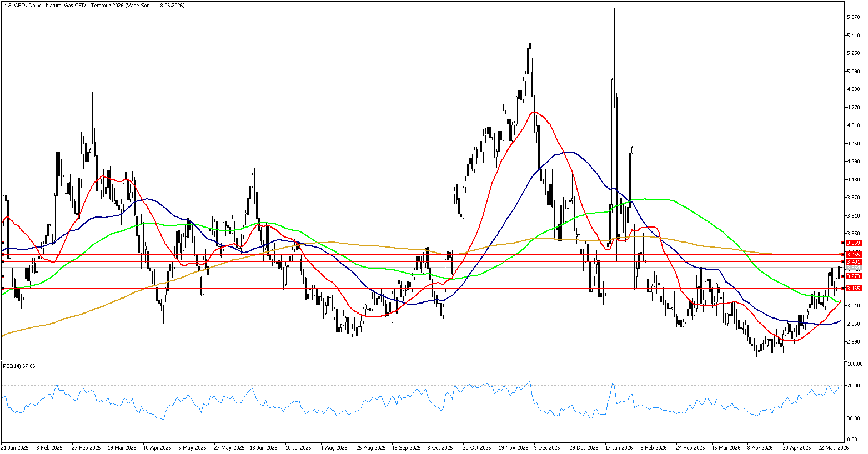Image resolution: width=868 pixels, height=454 pixels.
Task: Select the 5.570 price axis value
Action: pyautogui.click(x=854, y=17)
